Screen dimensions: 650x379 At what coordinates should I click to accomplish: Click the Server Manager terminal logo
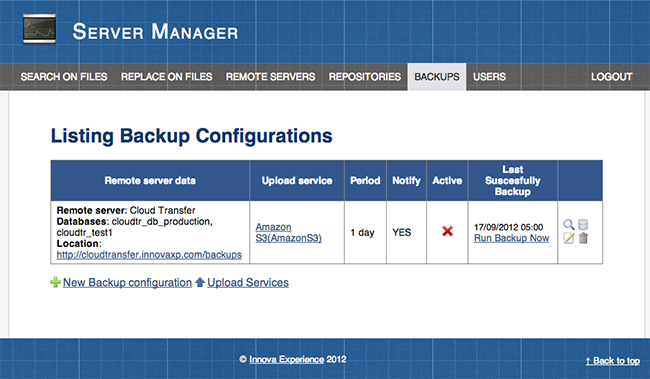39,29
